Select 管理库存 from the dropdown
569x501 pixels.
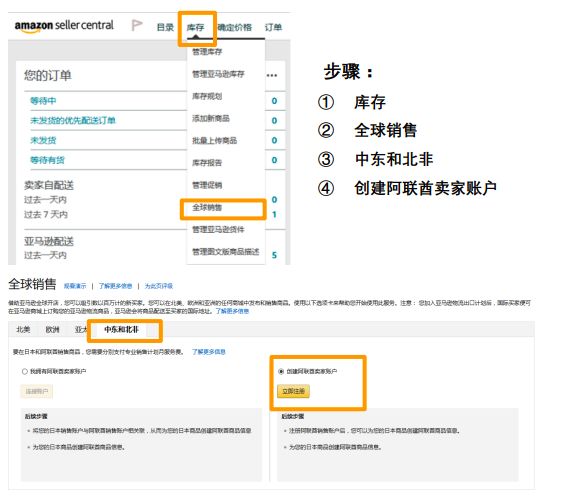click(x=207, y=52)
